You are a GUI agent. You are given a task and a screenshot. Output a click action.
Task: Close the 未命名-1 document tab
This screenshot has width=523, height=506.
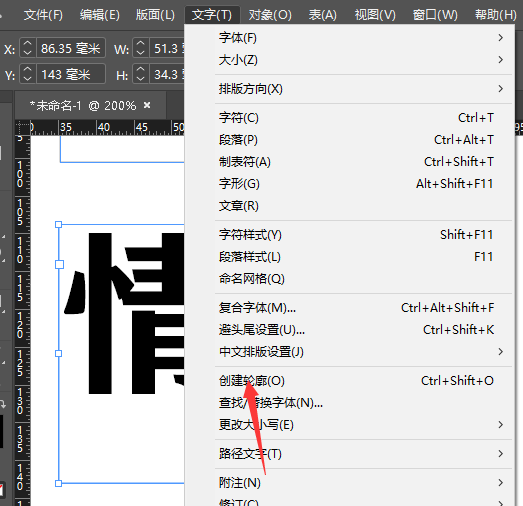[147, 105]
